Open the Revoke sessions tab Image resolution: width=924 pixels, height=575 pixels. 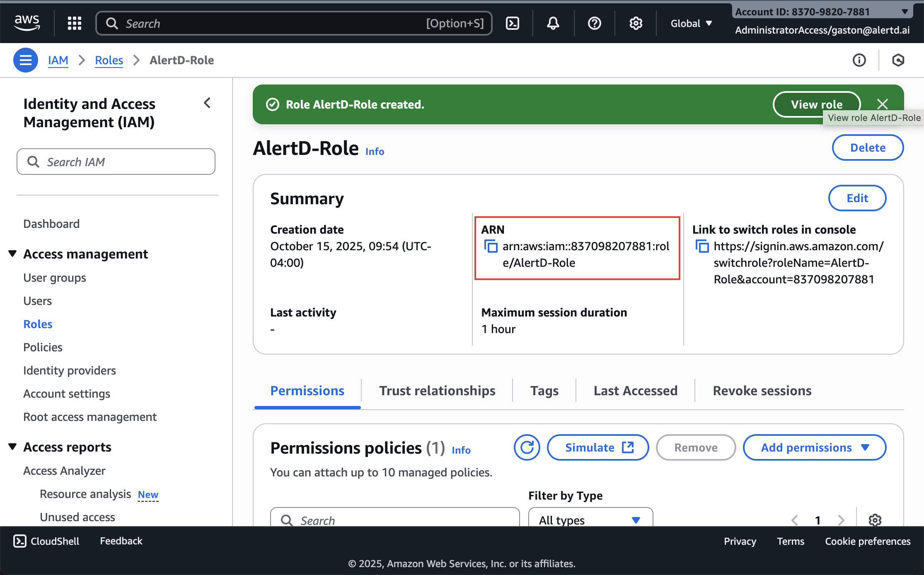click(x=762, y=390)
